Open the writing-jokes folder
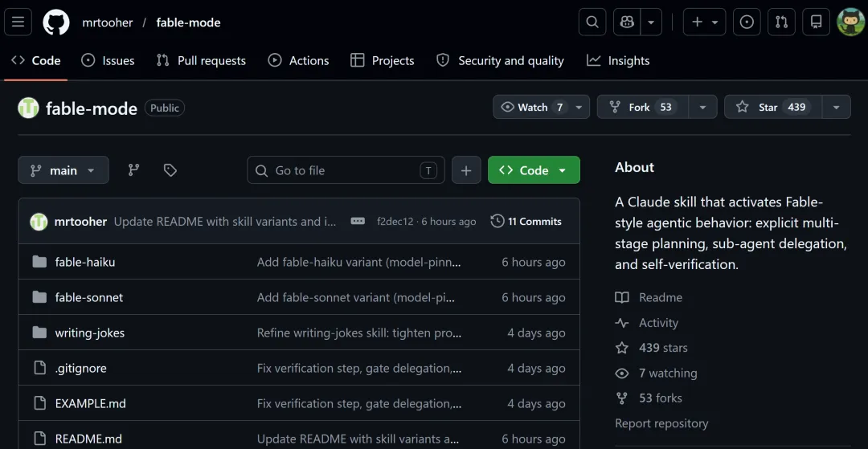The image size is (868, 449). pos(90,333)
